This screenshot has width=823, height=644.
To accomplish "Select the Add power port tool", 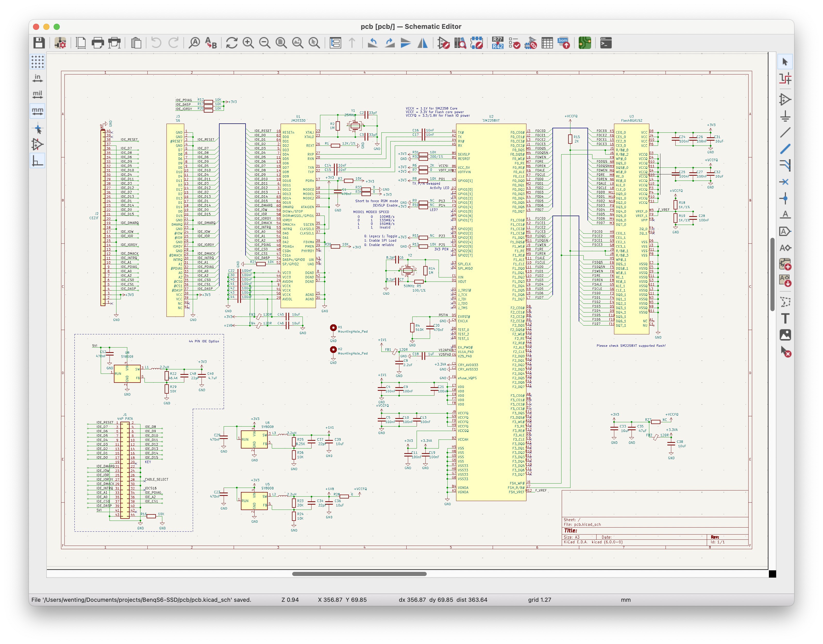I will point(785,116).
